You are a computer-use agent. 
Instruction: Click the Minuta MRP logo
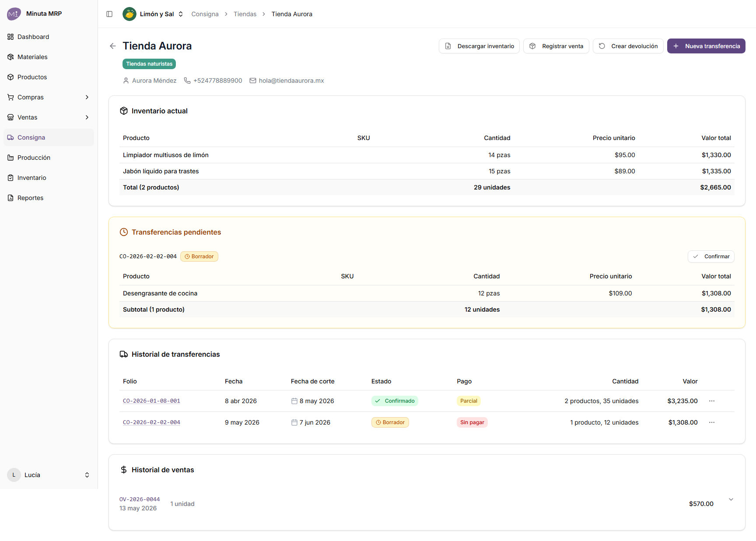click(14, 14)
